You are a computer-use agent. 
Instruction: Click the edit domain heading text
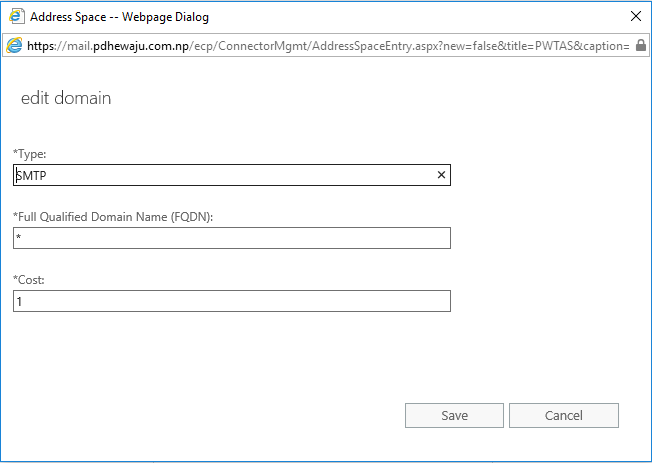click(66, 98)
